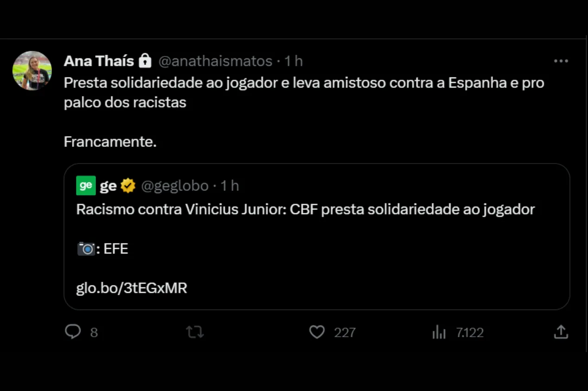Viewport: 588px width, 391px height.
Task: Click the 227 likes count
Action: point(345,333)
